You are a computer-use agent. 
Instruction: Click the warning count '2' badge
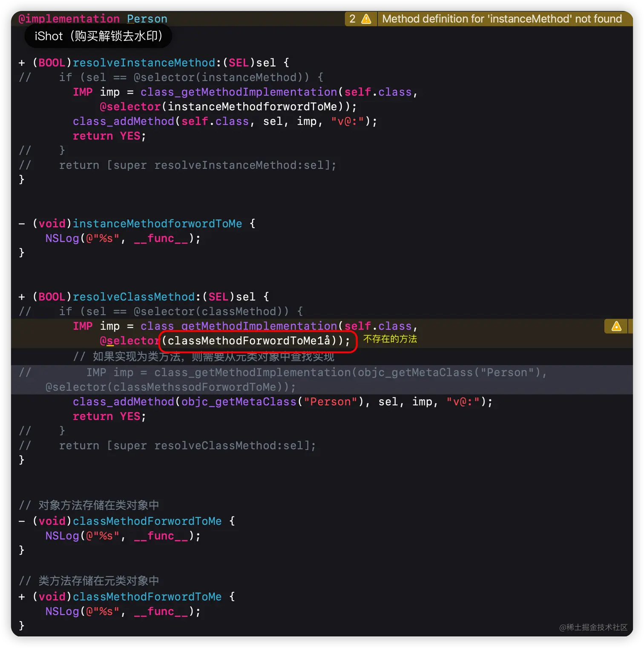[353, 19]
